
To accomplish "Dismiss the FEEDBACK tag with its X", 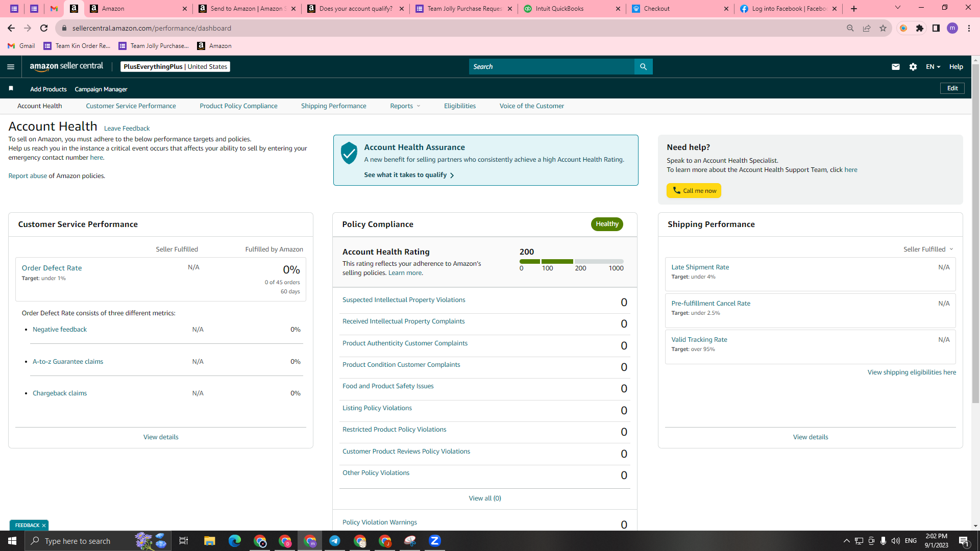I will 44,525.
